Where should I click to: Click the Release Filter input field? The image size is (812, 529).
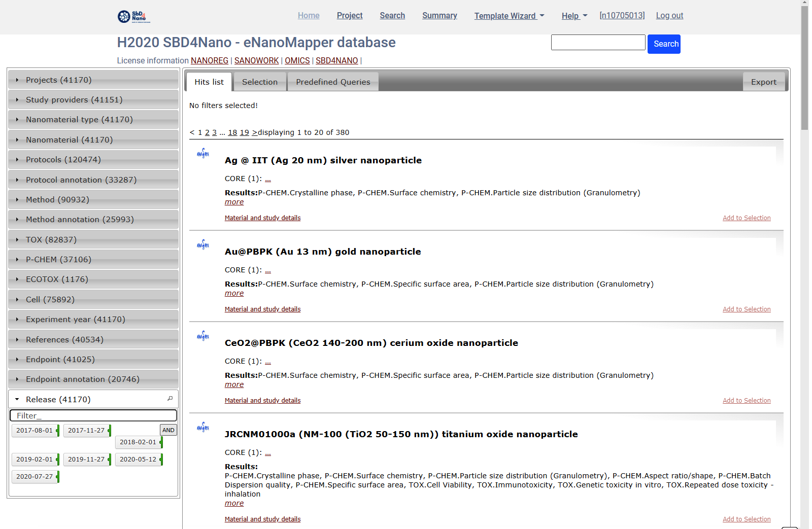(x=93, y=416)
